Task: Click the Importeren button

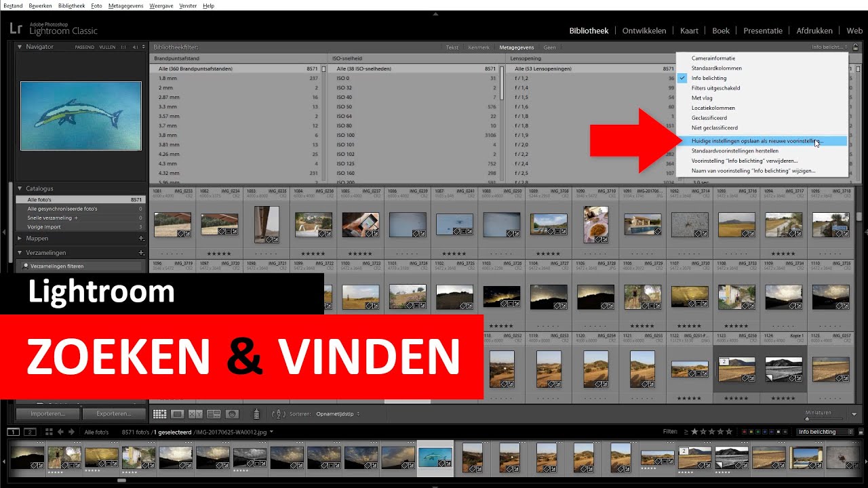Action: (48, 413)
